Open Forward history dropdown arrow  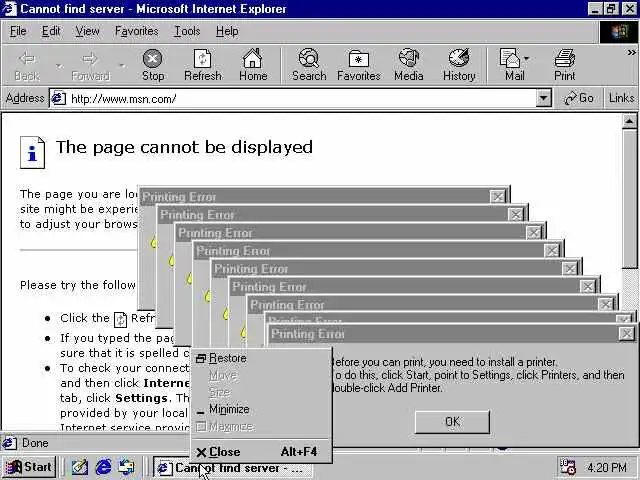pos(121,66)
